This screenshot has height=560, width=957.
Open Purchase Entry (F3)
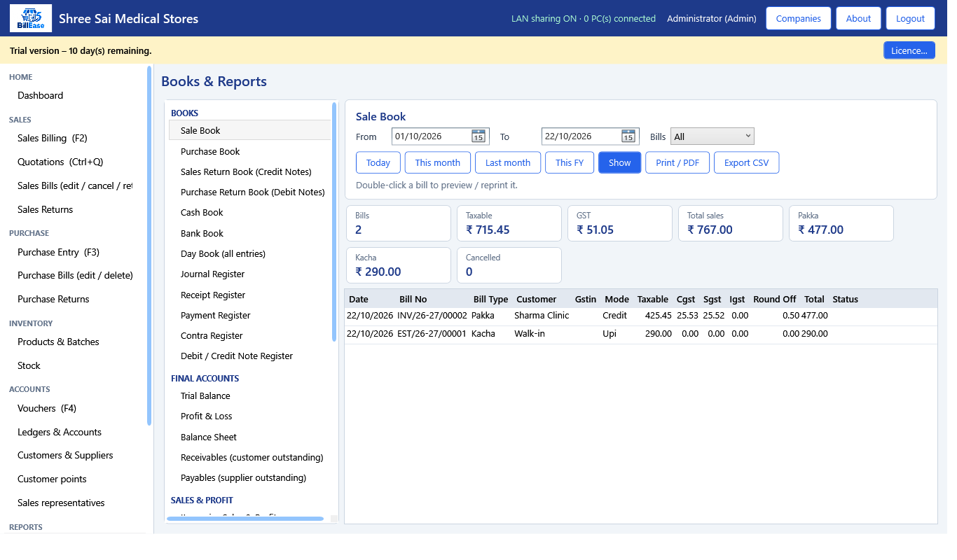pos(58,252)
